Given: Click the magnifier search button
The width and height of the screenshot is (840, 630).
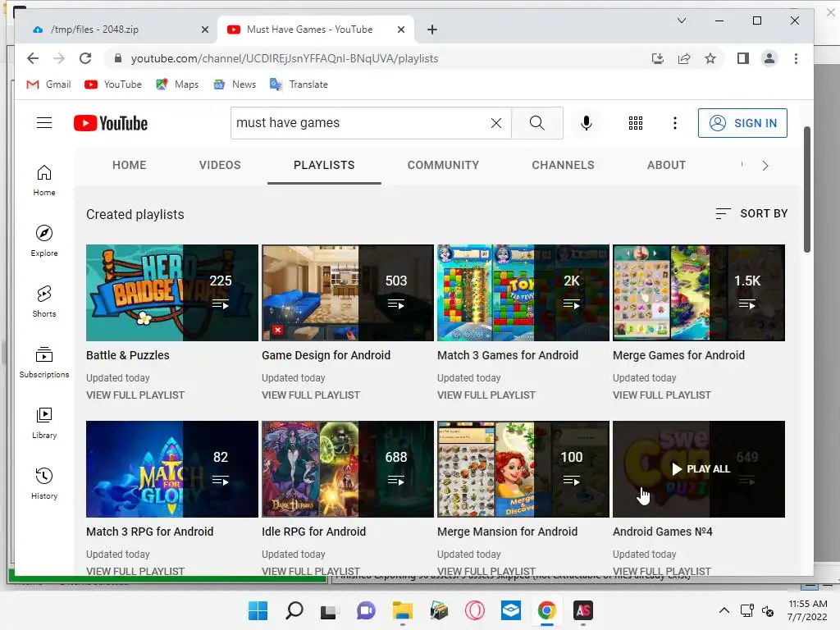Looking at the screenshot, I should tap(536, 123).
